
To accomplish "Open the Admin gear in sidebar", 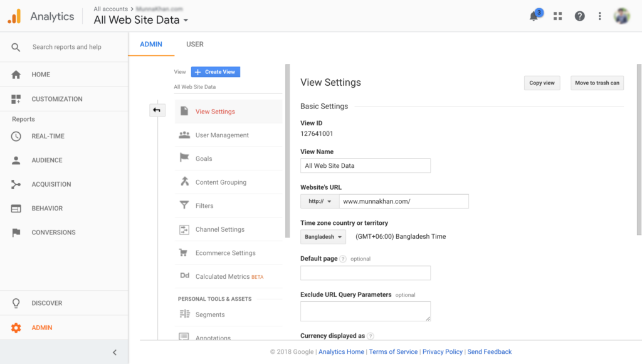I will point(16,328).
